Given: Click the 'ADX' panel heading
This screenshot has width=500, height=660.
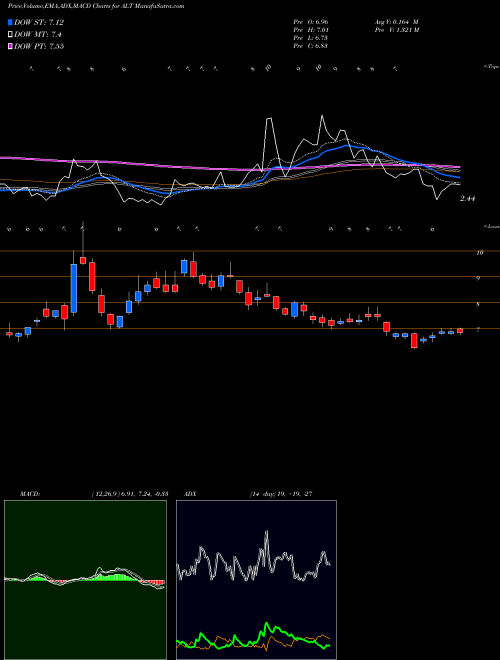Looking at the screenshot, I should [190, 493].
